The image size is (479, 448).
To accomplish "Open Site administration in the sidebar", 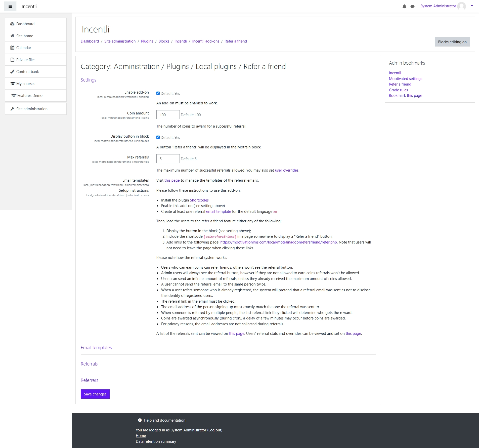I will pos(36,109).
